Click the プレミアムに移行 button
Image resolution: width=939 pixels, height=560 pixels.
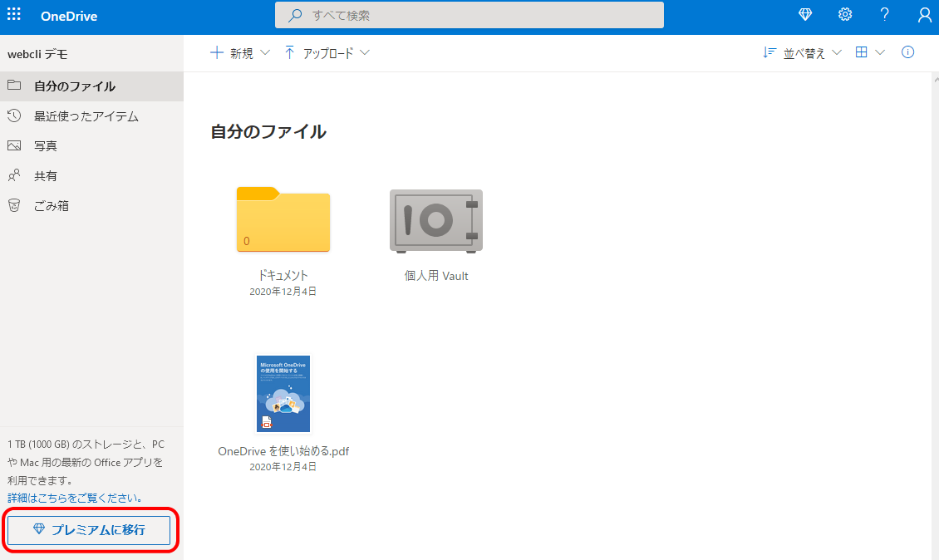[x=89, y=530]
